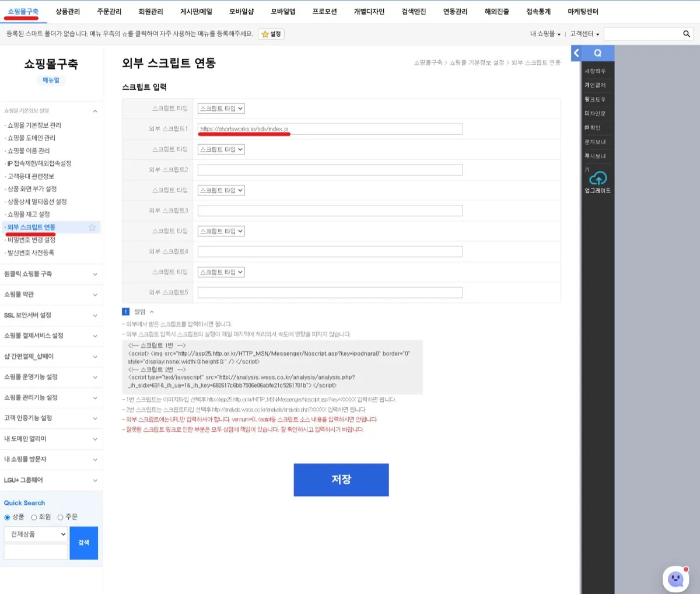Click 새창띄우 in the right quick panel

[x=595, y=71]
